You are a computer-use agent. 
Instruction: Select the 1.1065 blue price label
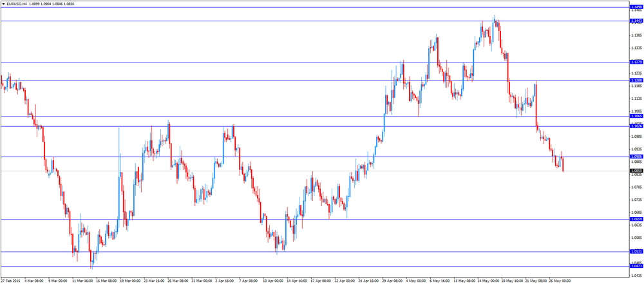636,117
